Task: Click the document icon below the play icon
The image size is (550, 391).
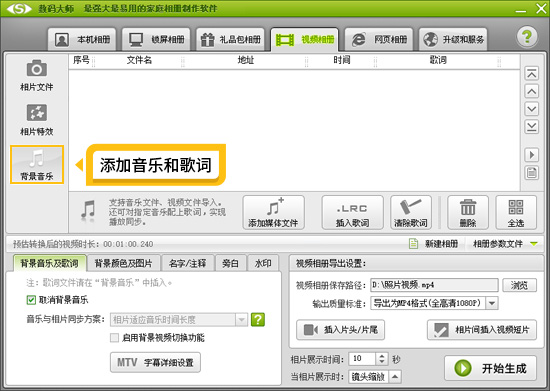Action: point(531,173)
